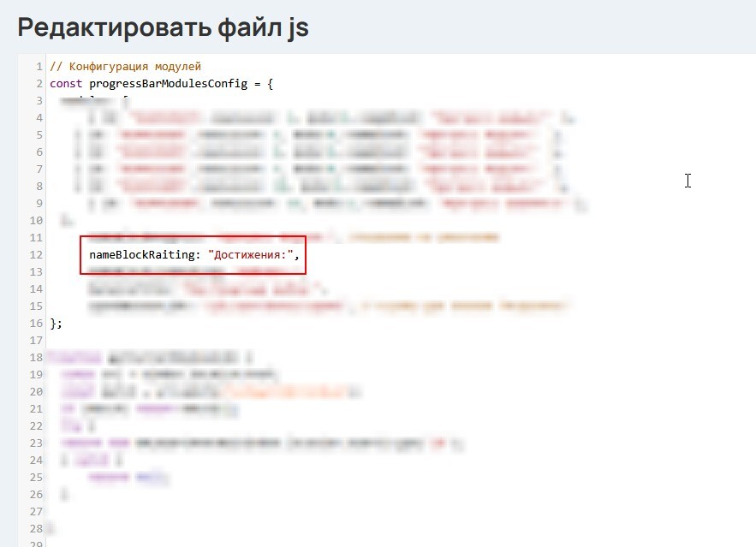Click line number 23 in the gutter
Image resolution: width=756 pixels, height=547 pixels.
pos(36,443)
